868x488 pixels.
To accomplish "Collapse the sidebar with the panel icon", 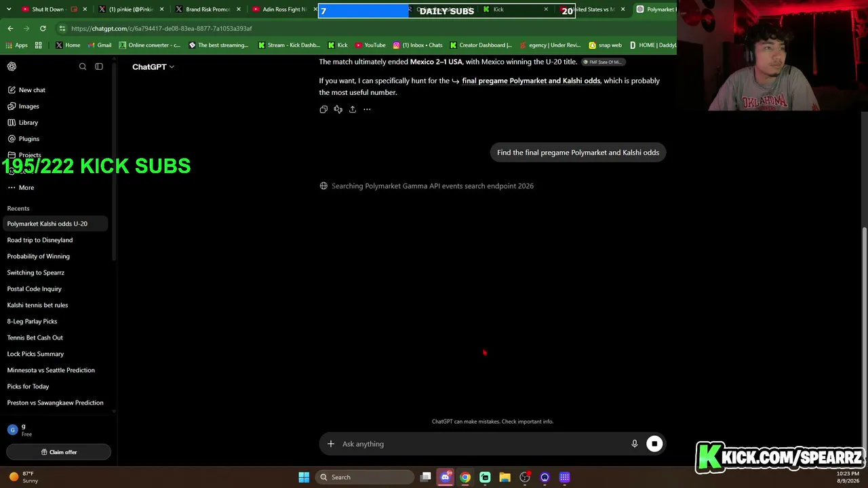I will coord(99,66).
